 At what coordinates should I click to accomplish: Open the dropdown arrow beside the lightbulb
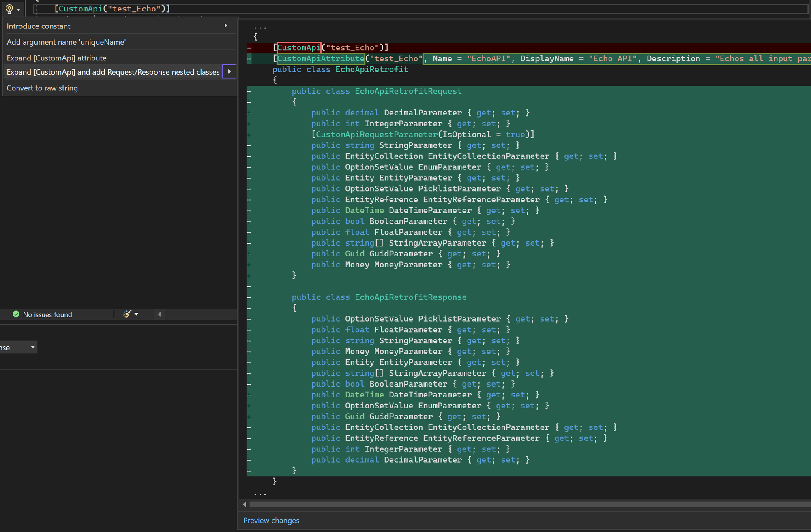[x=19, y=10]
